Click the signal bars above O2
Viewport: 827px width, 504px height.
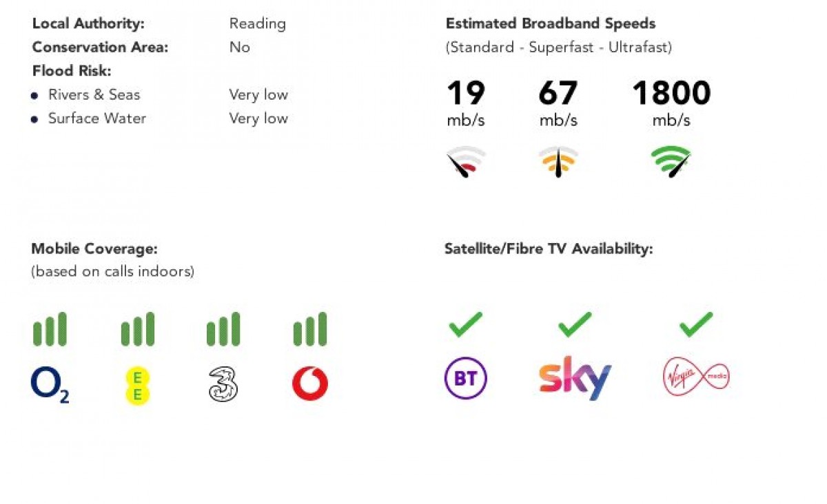pos(50,329)
